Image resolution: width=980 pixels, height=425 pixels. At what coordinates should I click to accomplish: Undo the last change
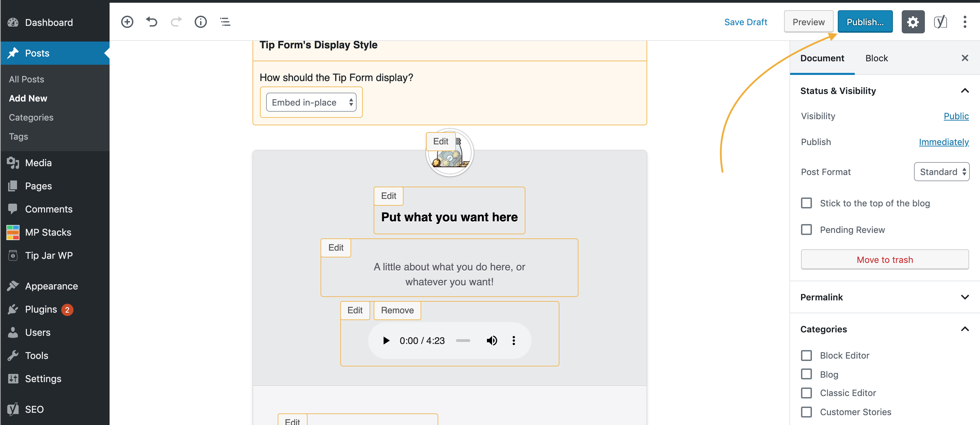151,22
